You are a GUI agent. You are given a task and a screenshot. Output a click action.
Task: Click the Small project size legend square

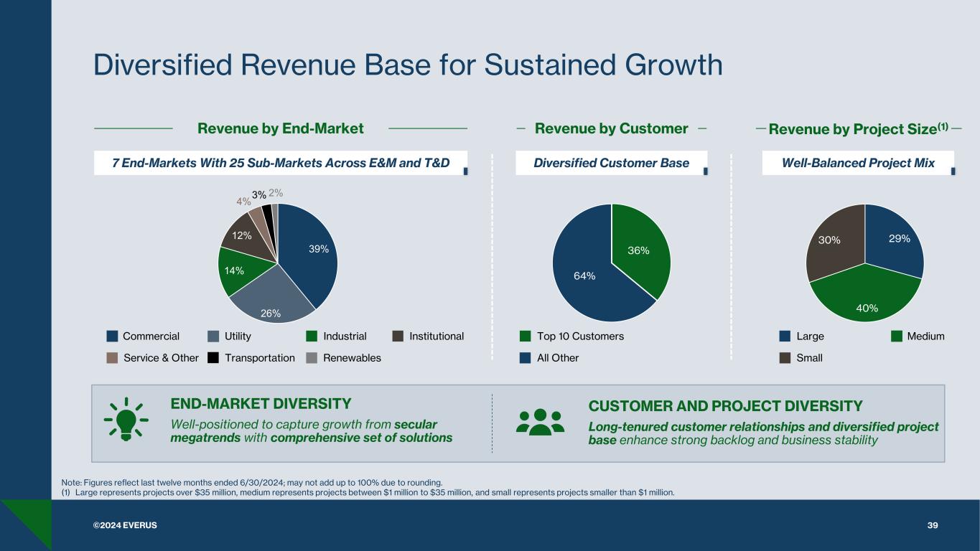pyautogui.click(x=785, y=358)
